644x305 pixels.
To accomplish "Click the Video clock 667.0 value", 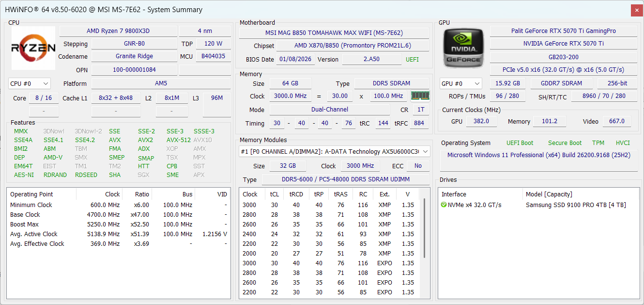I will (x=616, y=121).
